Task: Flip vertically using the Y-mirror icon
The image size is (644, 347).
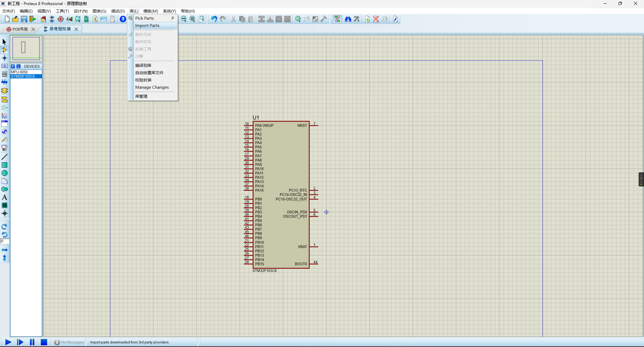Action: (4, 258)
